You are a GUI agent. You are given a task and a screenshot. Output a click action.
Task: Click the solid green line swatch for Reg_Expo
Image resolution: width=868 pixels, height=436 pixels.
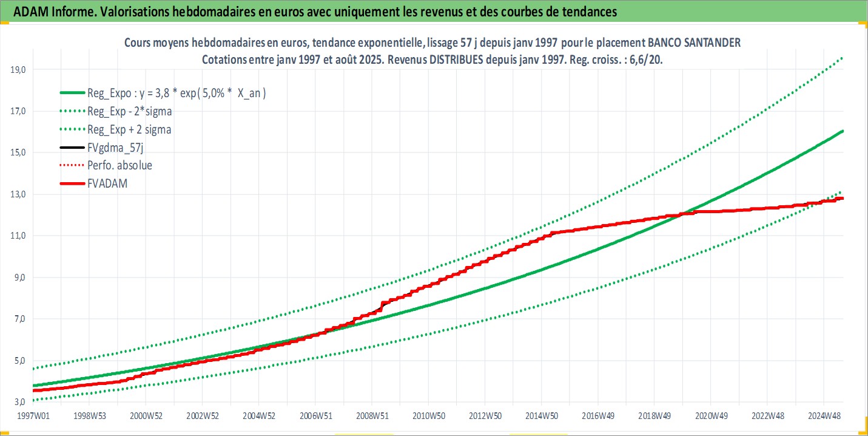tap(71, 93)
